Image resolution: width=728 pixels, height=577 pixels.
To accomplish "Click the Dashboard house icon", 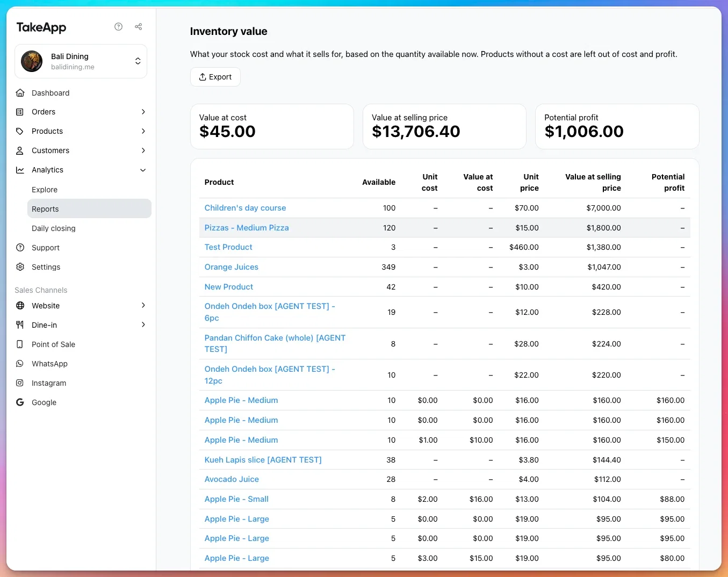I will coord(20,93).
